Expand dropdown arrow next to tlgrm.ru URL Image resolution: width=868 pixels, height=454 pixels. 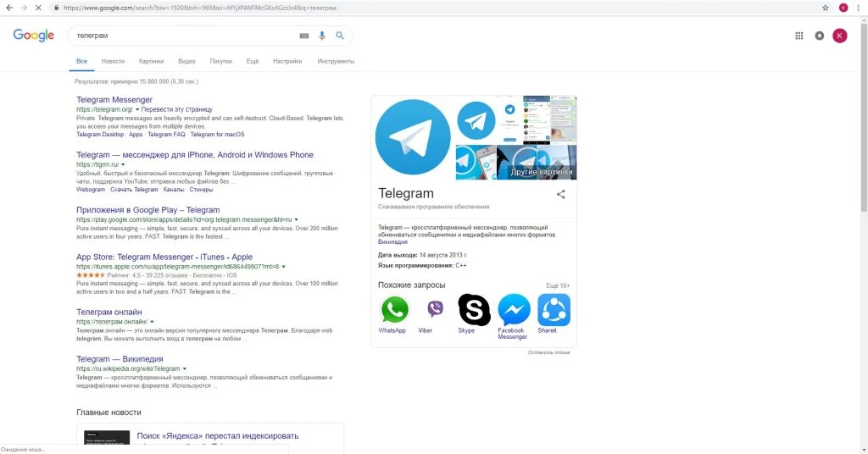[x=123, y=165]
